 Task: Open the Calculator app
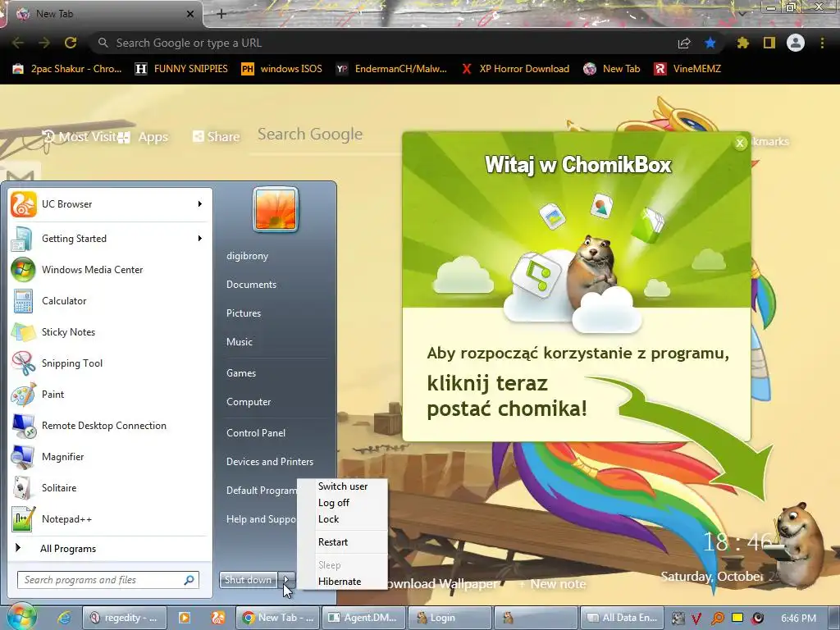pos(110,300)
